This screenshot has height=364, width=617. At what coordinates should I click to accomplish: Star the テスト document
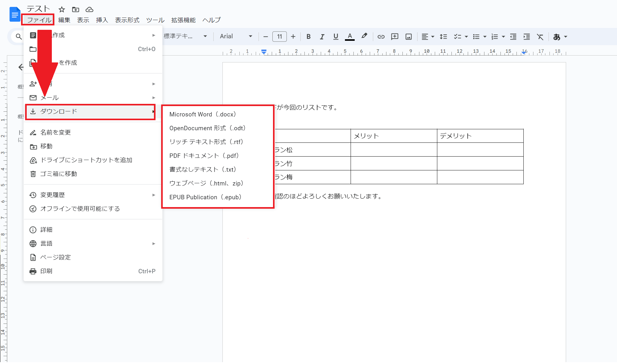62,9
